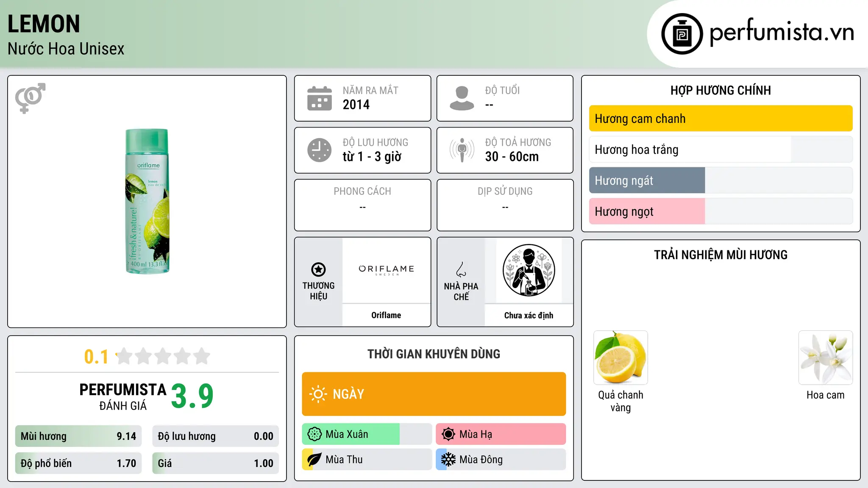Click the Perfumista Đánh giá label
Screen dimensions: 868x488
tap(123, 396)
